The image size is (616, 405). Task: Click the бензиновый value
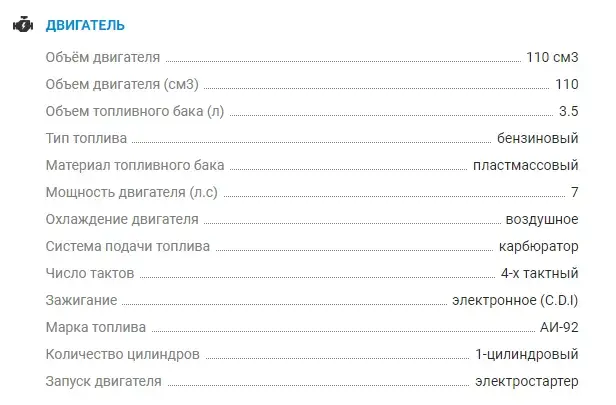tap(537, 138)
